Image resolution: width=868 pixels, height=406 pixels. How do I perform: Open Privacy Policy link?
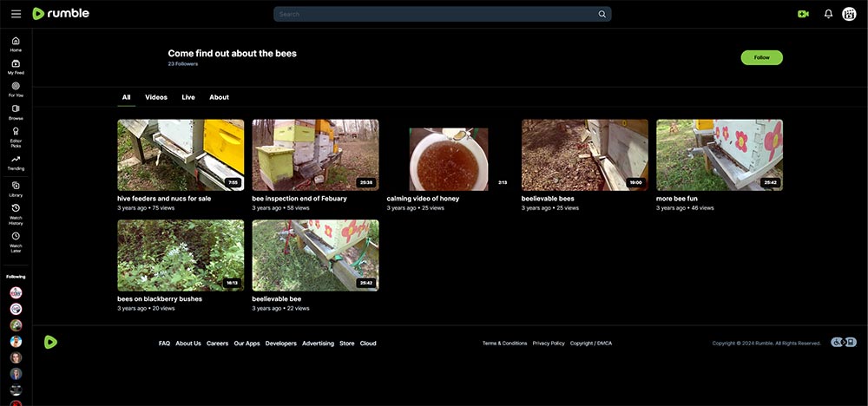[x=549, y=344]
